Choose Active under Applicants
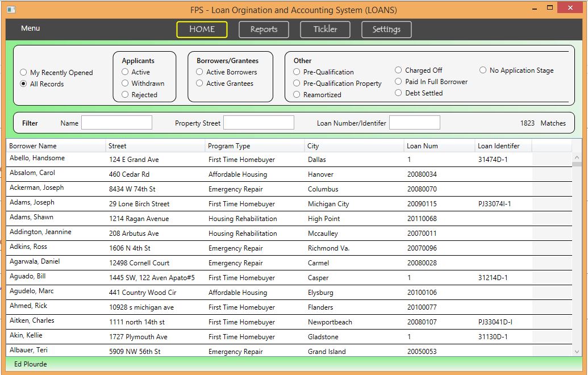 [x=126, y=72]
